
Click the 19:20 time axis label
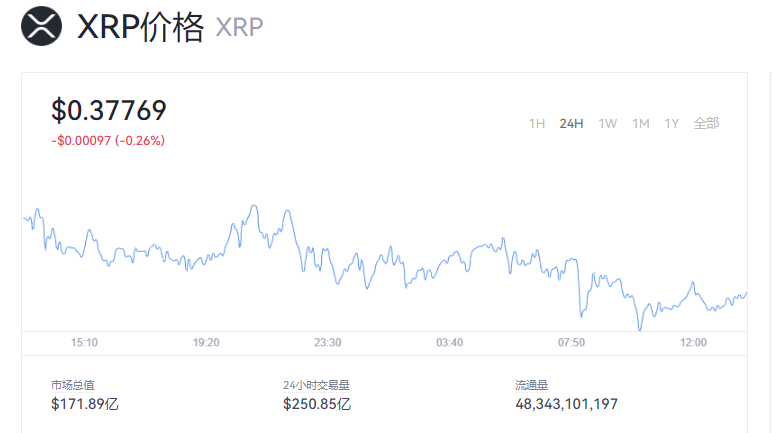pyautogui.click(x=206, y=342)
